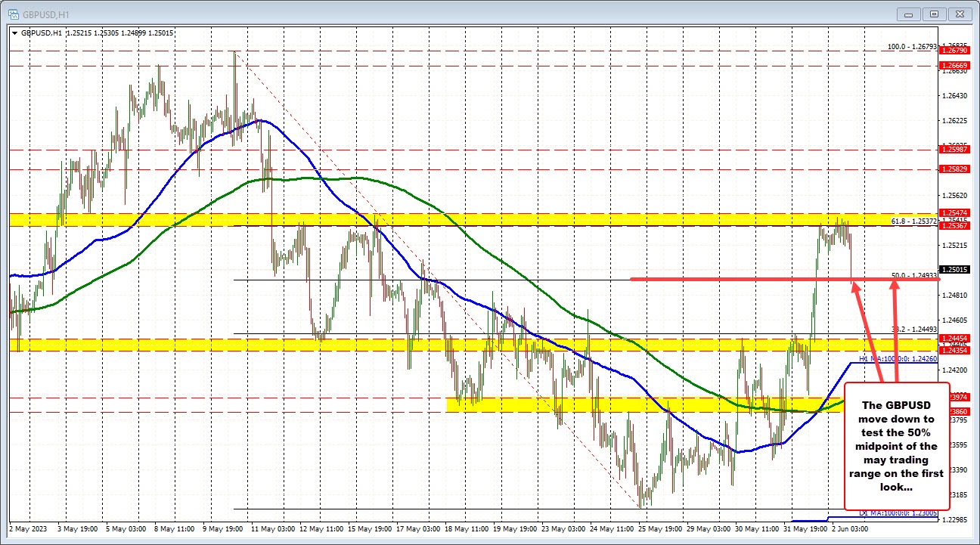
Task: Select the 1.25829 red price level label
Action: (x=954, y=169)
